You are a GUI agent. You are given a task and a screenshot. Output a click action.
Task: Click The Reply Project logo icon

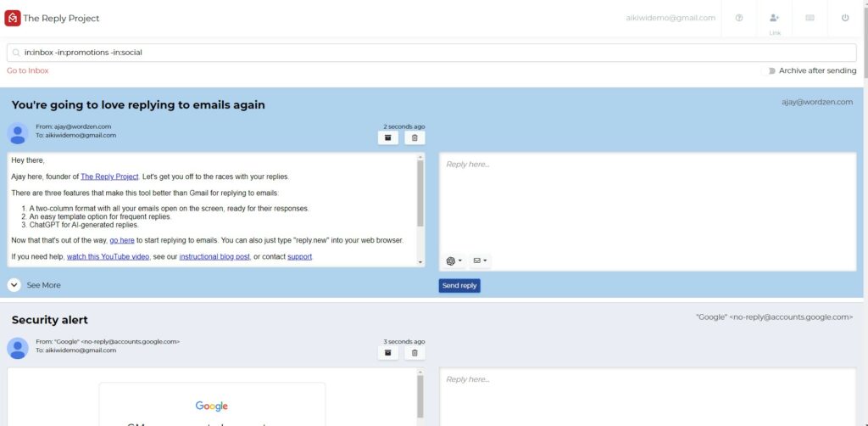pyautogui.click(x=12, y=19)
